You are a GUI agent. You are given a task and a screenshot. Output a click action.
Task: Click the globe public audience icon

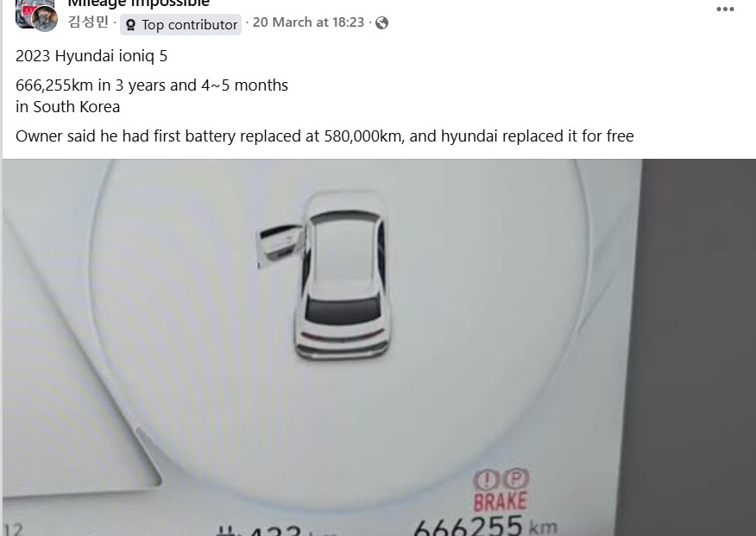pos(381,22)
